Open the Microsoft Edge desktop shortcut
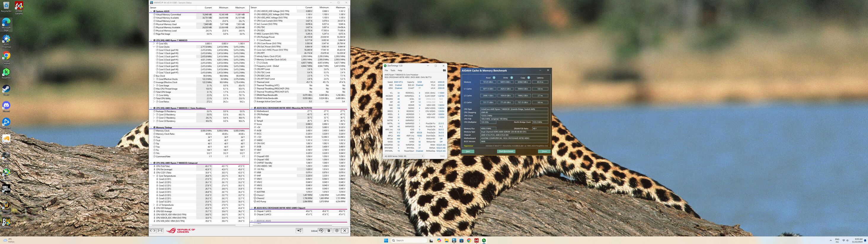This screenshot has width=868, height=244. pos(6,25)
